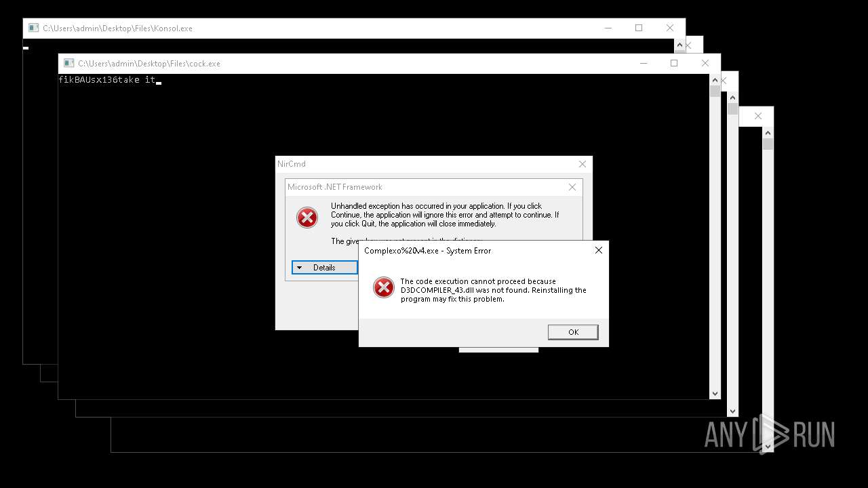The image size is (868, 488).
Task: Close the rightmost background console window
Action: pyautogui.click(x=758, y=116)
